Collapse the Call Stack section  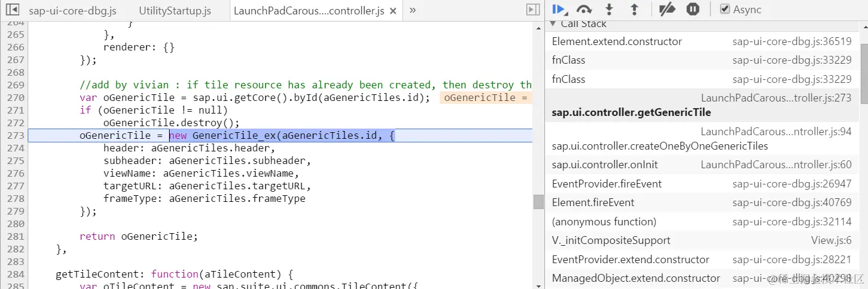coord(553,24)
